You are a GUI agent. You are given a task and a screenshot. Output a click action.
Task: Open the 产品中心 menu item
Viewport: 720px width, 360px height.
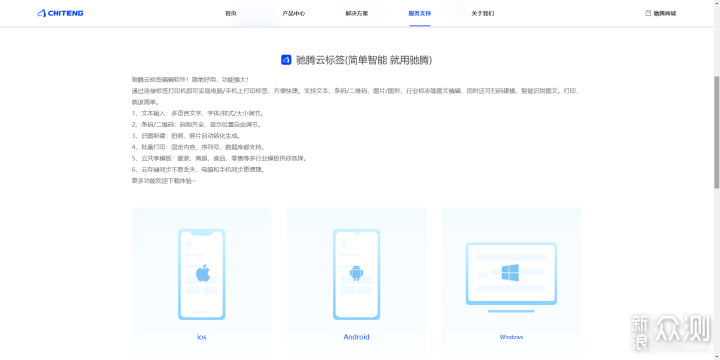pyautogui.click(x=293, y=13)
